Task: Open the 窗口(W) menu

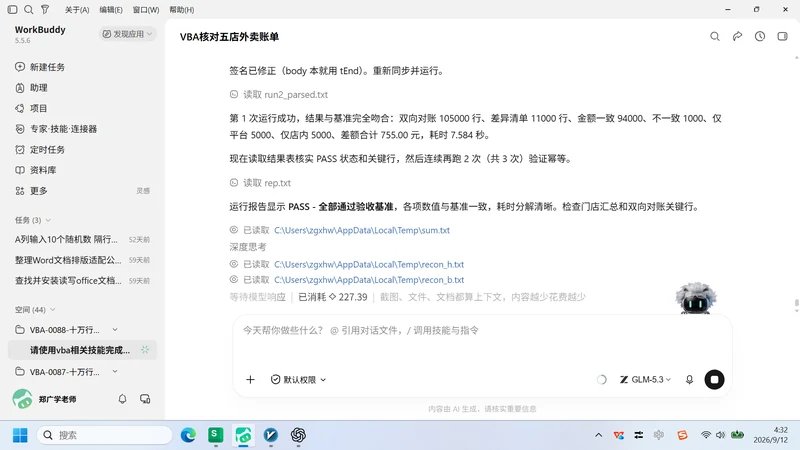Action: coord(146,10)
